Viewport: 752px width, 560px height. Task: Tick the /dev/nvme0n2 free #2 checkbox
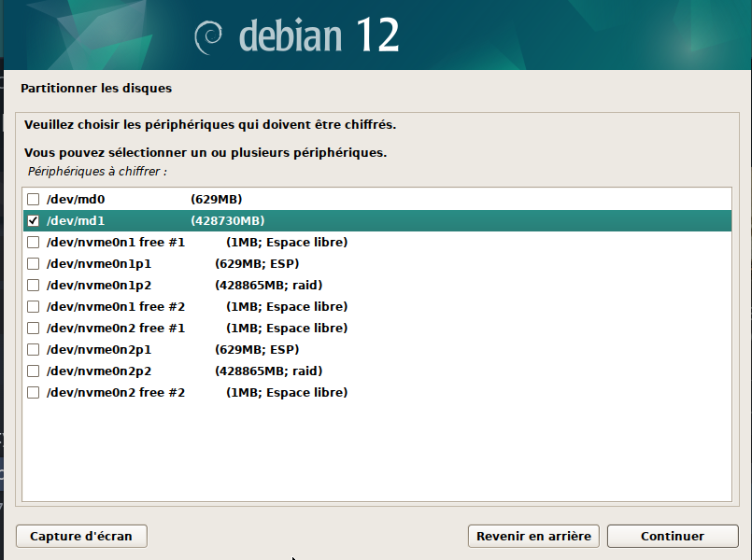click(33, 392)
